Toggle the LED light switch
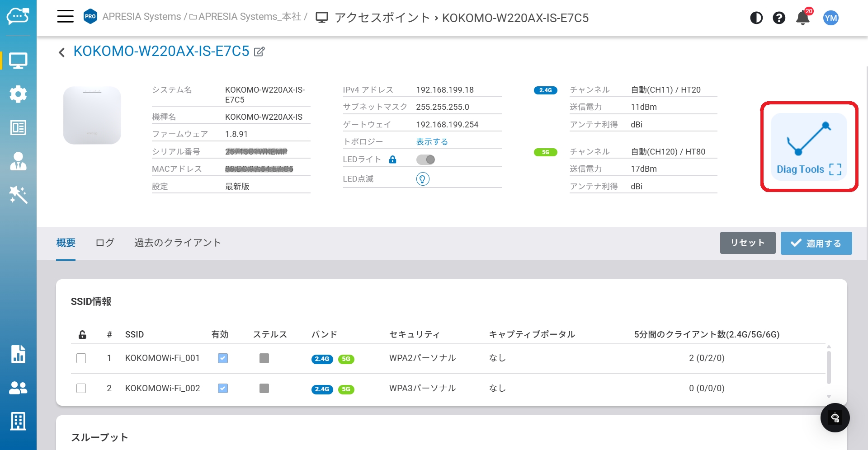Viewport: 868px width, 450px height. click(425, 159)
